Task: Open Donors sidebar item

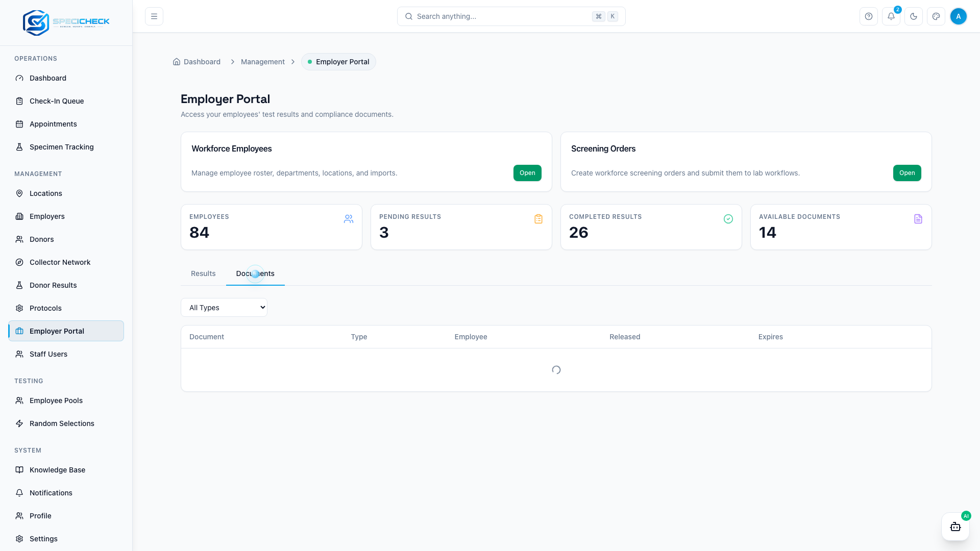Action: click(x=66, y=239)
